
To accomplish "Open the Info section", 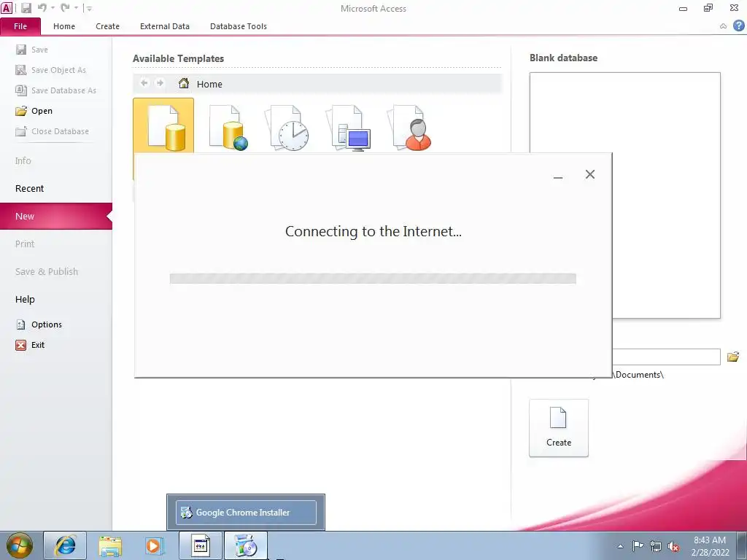I will 23,161.
